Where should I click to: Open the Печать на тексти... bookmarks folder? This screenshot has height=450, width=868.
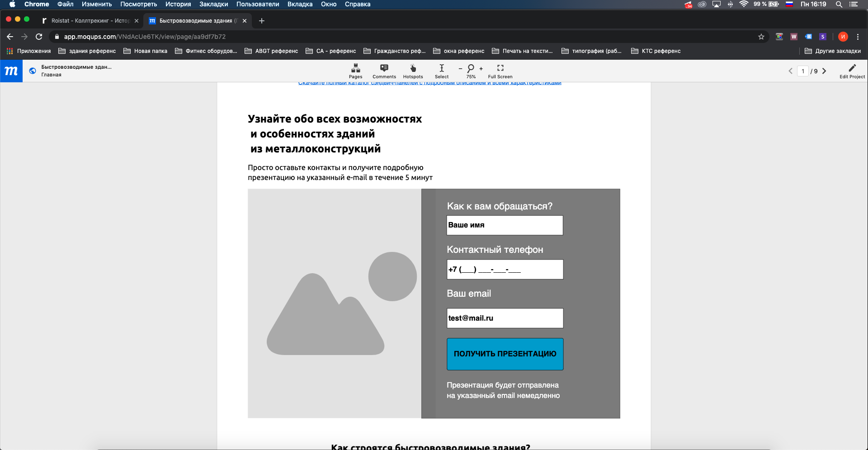(523, 51)
